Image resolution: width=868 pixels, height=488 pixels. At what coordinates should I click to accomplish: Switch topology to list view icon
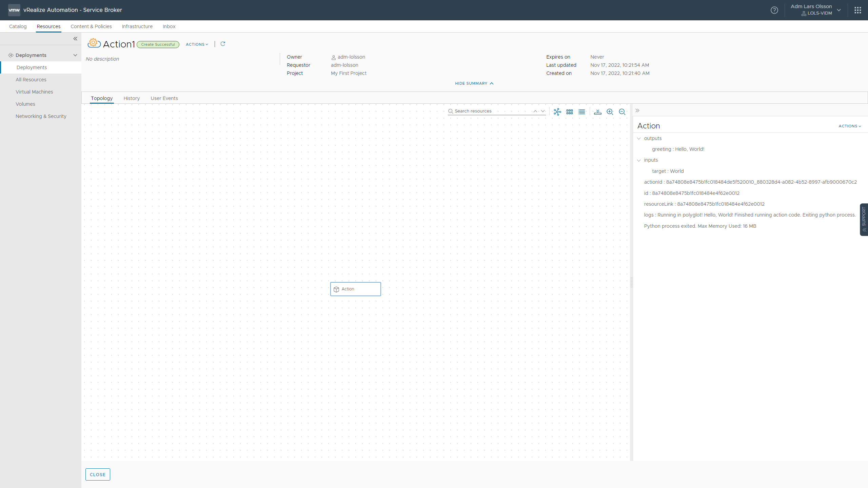582,112
